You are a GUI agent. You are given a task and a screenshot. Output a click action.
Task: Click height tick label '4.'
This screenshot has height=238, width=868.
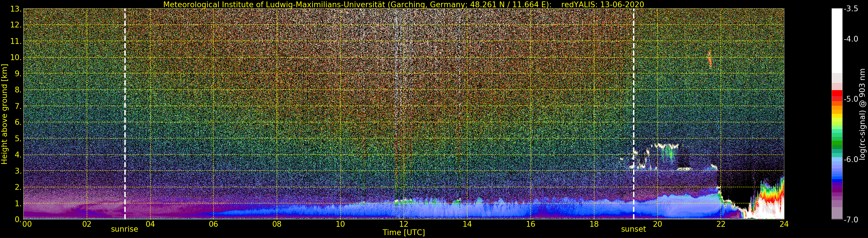click(18, 155)
